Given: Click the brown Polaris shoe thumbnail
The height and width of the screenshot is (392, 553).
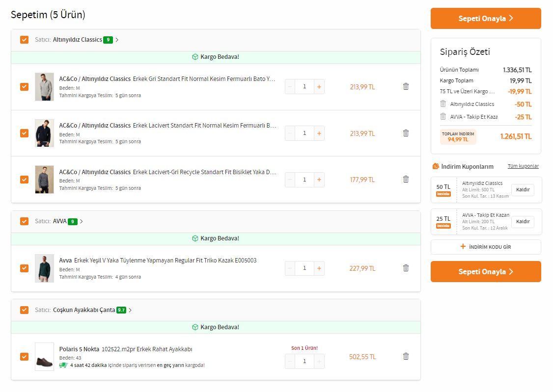Looking at the screenshot, I should [x=44, y=357].
